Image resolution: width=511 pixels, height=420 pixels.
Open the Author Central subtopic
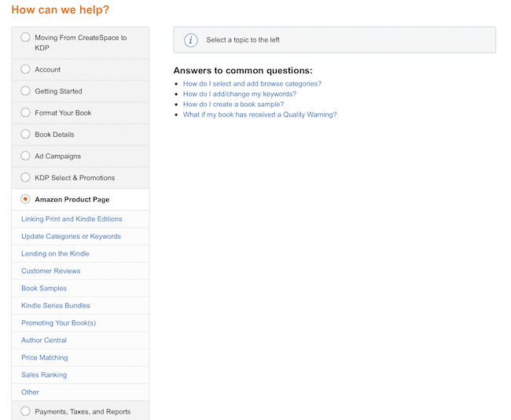[x=44, y=340]
